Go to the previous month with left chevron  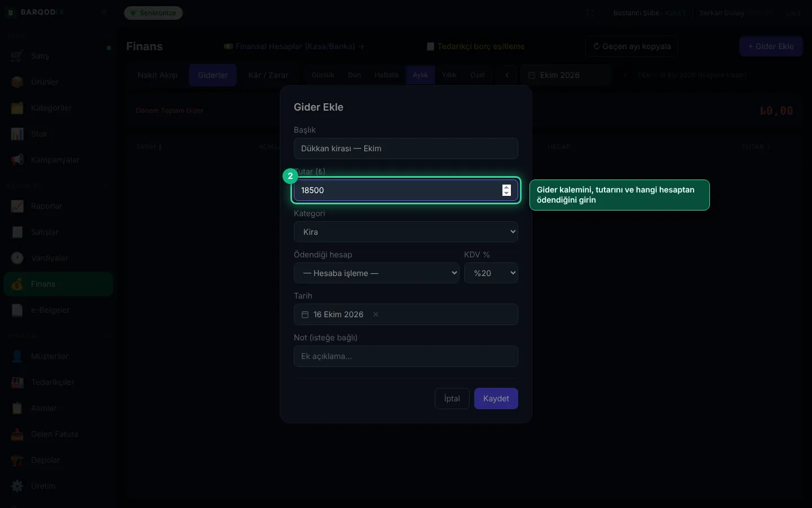(507, 75)
